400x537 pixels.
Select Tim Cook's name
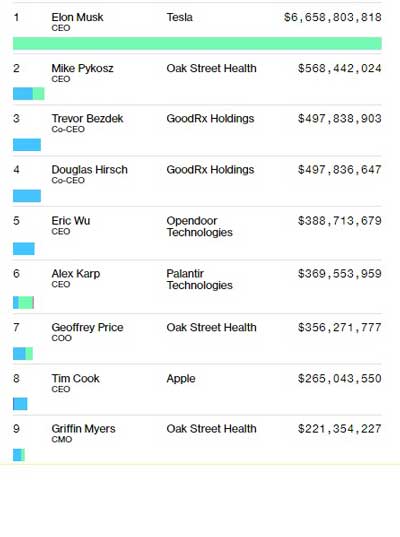76,378
